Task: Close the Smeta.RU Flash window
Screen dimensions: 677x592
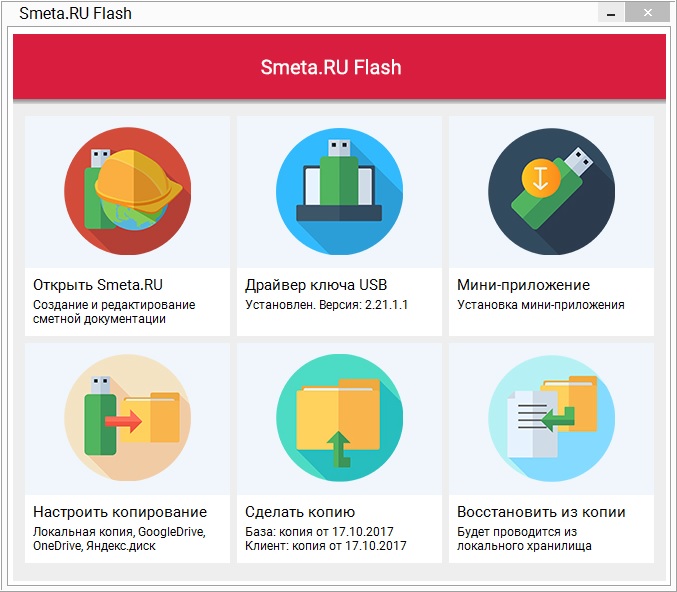Action: [648, 13]
